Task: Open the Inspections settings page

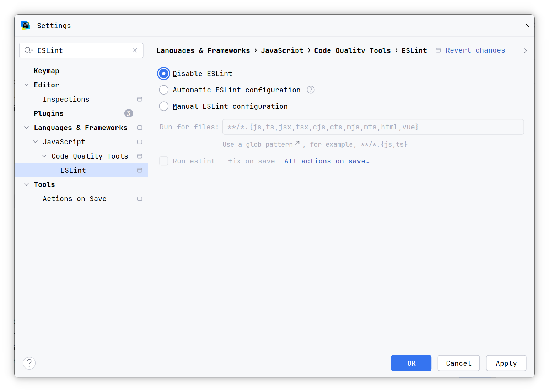Action: pos(66,99)
